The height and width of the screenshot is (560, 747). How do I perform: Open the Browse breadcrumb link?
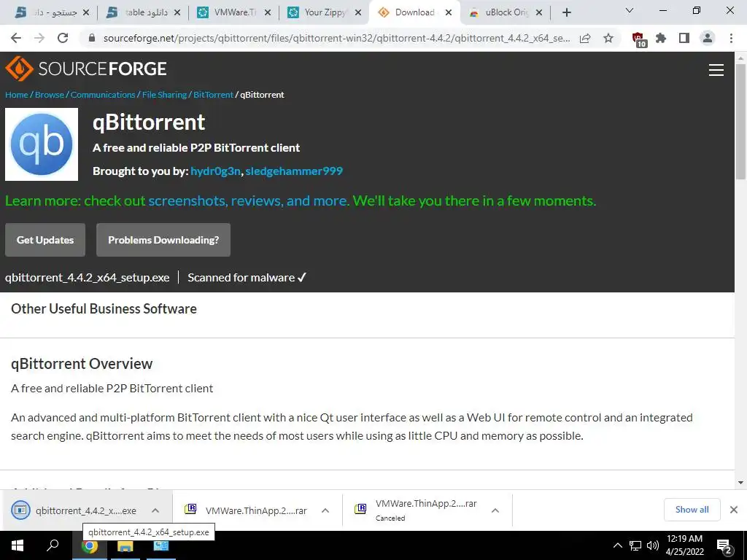click(x=50, y=95)
